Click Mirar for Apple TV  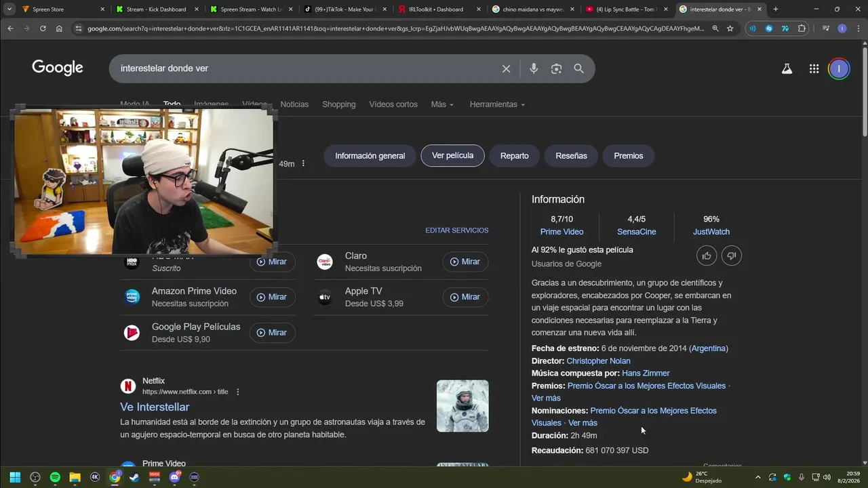pos(465,297)
